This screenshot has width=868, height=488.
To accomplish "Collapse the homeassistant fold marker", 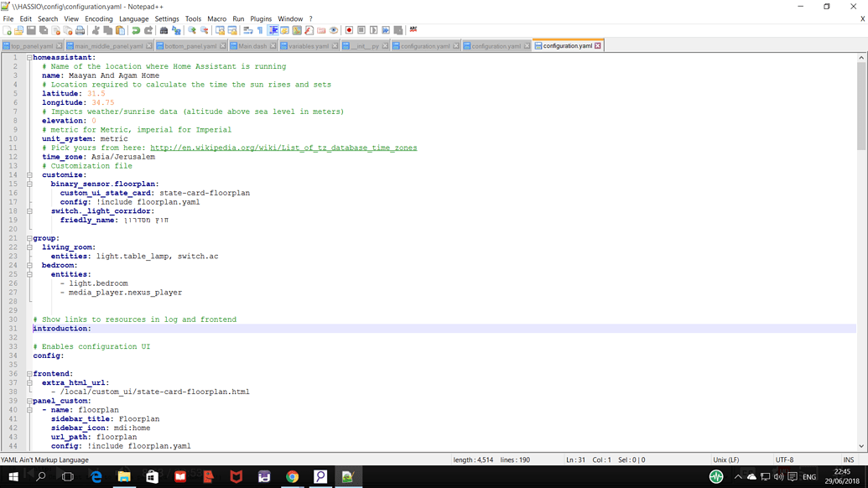I will [29, 58].
